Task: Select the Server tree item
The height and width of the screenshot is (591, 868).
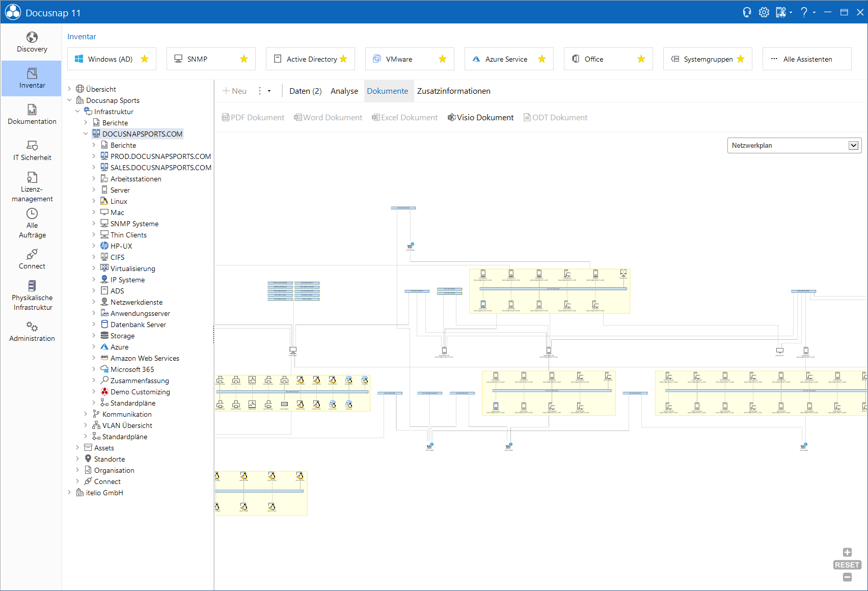Action: tap(120, 190)
